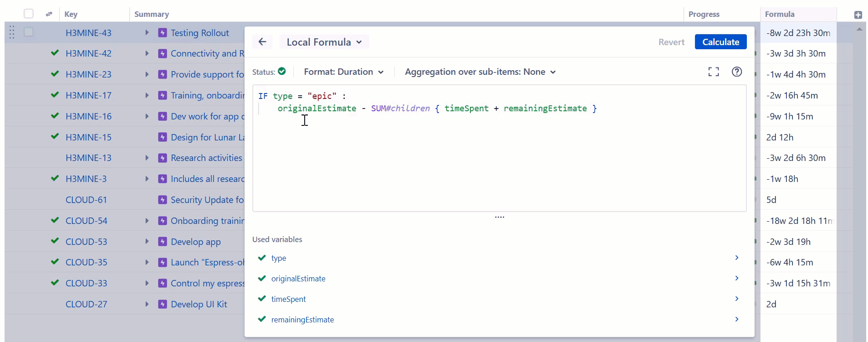Image resolution: width=868 pixels, height=342 pixels.
Task: Click the resize handle below formula editor
Action: coord(500,217)
